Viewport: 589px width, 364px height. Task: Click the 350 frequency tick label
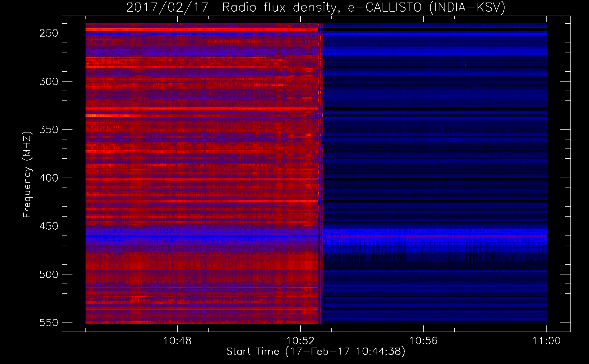pos(49,130)
